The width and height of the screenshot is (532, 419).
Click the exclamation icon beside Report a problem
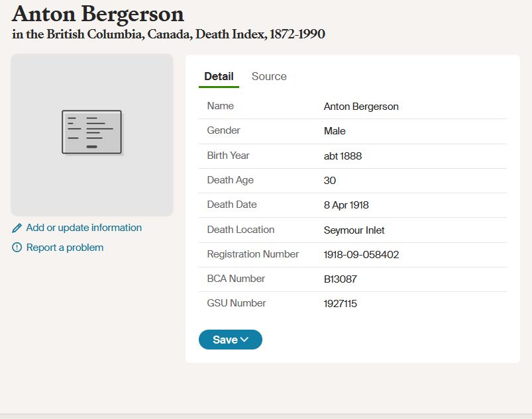17,248
